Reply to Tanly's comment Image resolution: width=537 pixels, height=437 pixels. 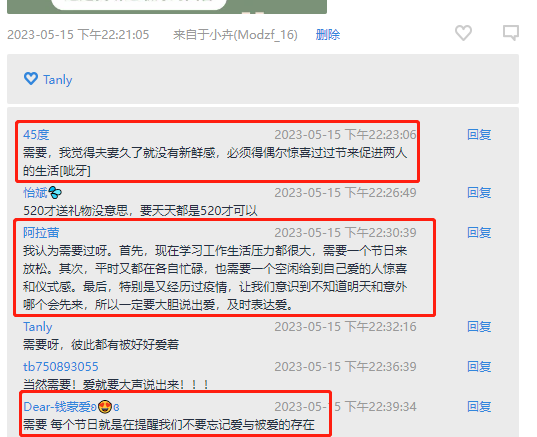479,326
